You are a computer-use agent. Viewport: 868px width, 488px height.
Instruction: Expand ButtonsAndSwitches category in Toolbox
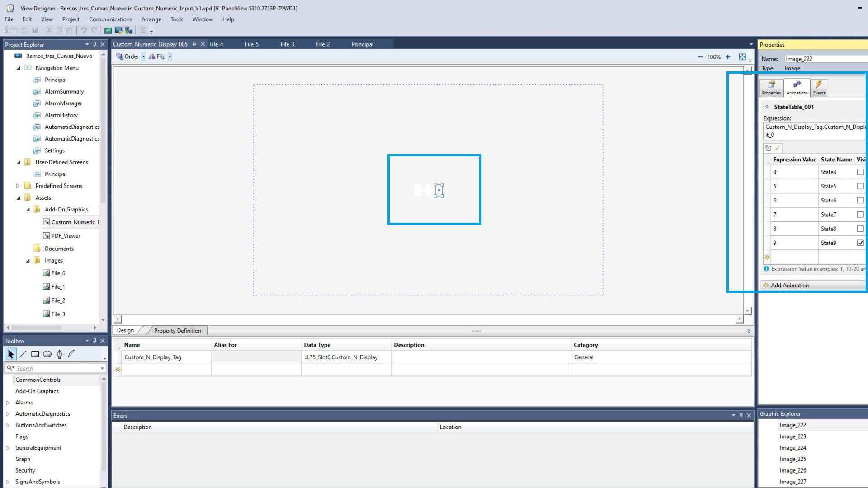8,425
